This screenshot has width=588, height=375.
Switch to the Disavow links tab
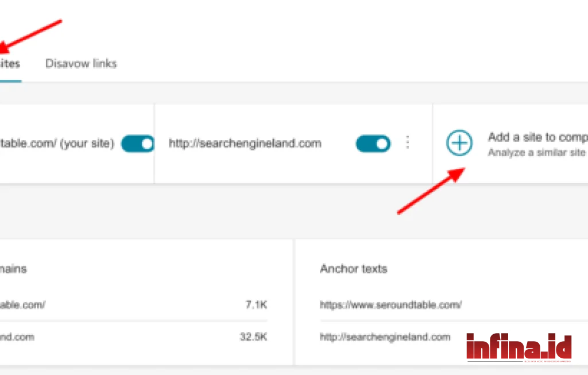tap(81, 63)
